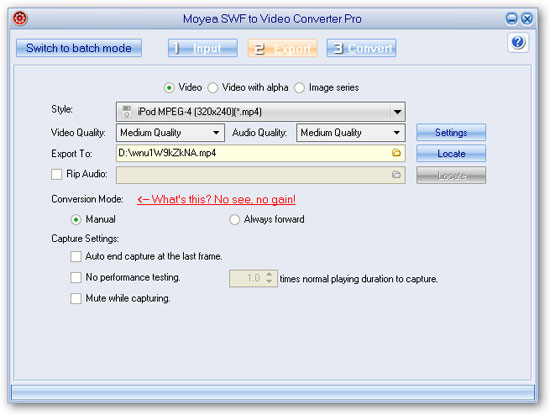The height and width of the screenshot is (415, 550).
Task: Increase the capture duration multiplier spinner
Action: (269, 275)
